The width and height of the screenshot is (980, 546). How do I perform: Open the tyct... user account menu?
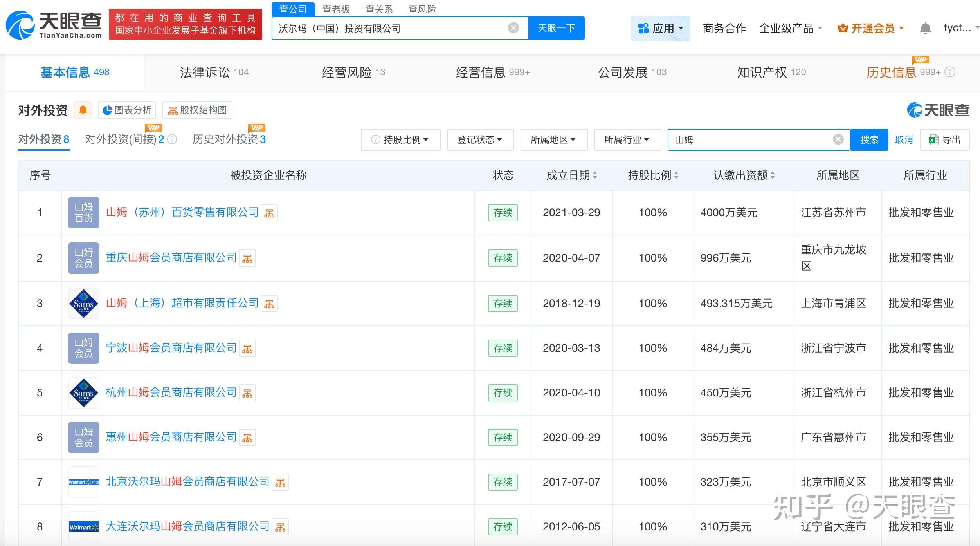[x=961, y=28]
